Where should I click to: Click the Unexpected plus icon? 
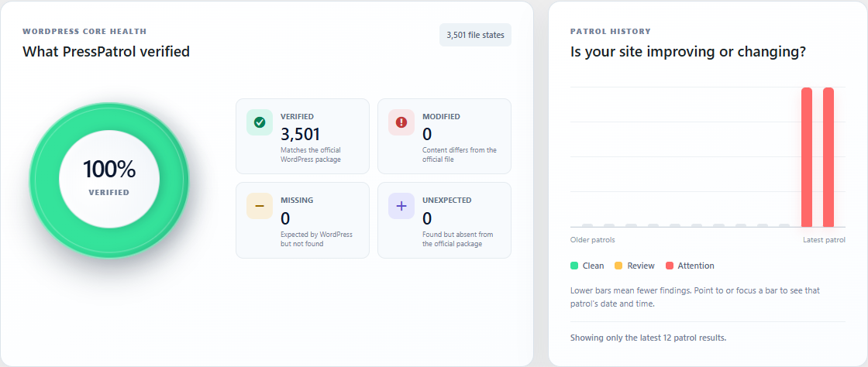[x=401, y=206]
